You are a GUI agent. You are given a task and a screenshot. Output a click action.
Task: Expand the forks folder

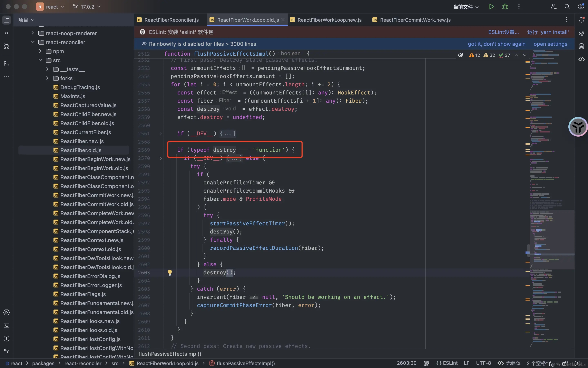[x=47, y=78]
